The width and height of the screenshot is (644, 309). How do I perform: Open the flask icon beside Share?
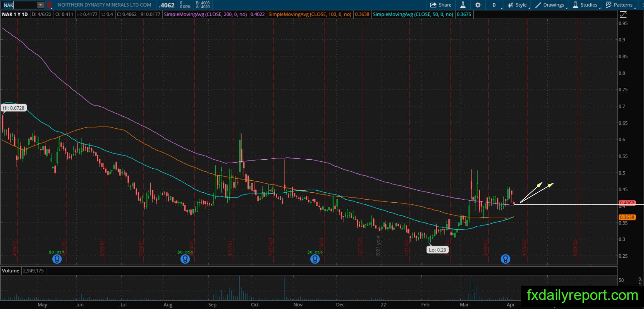463,5
